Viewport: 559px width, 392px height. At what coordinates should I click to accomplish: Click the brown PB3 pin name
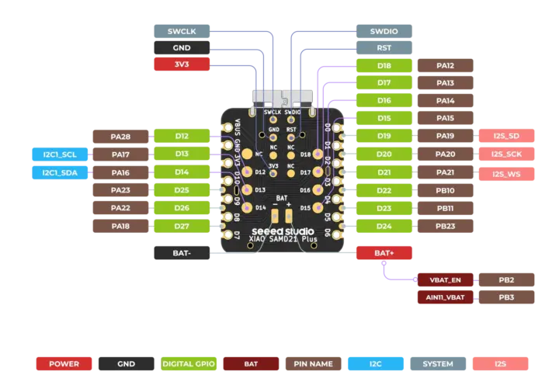pyautogui.click(x=506, y=297)
